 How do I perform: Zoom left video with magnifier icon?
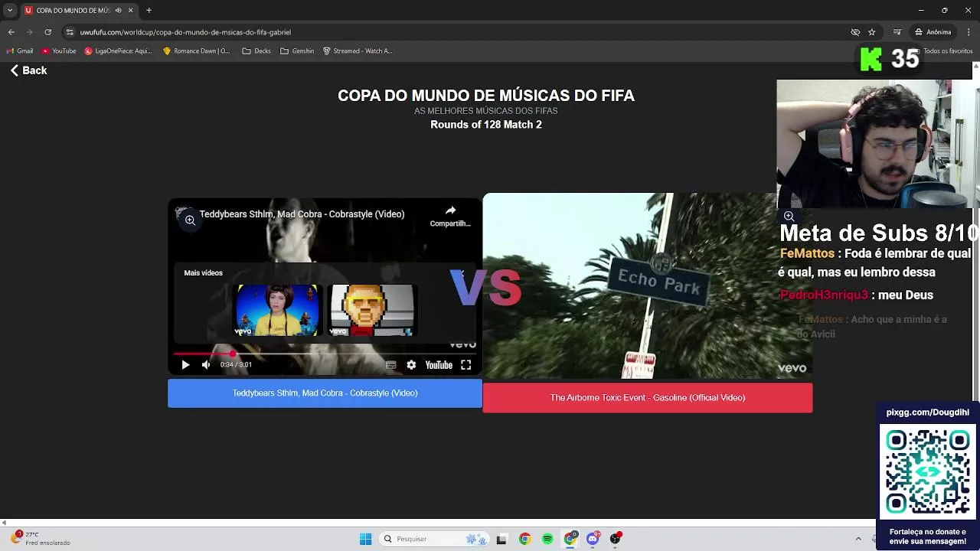click(190, 220)
